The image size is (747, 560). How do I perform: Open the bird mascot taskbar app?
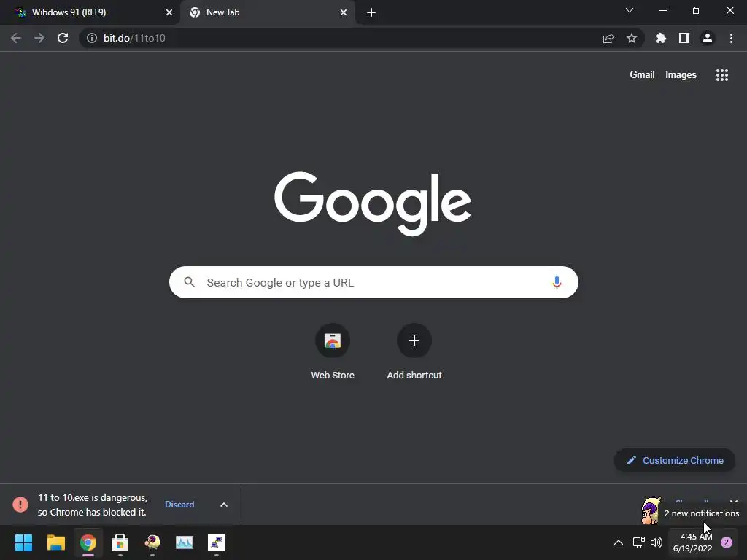(152, 542)
